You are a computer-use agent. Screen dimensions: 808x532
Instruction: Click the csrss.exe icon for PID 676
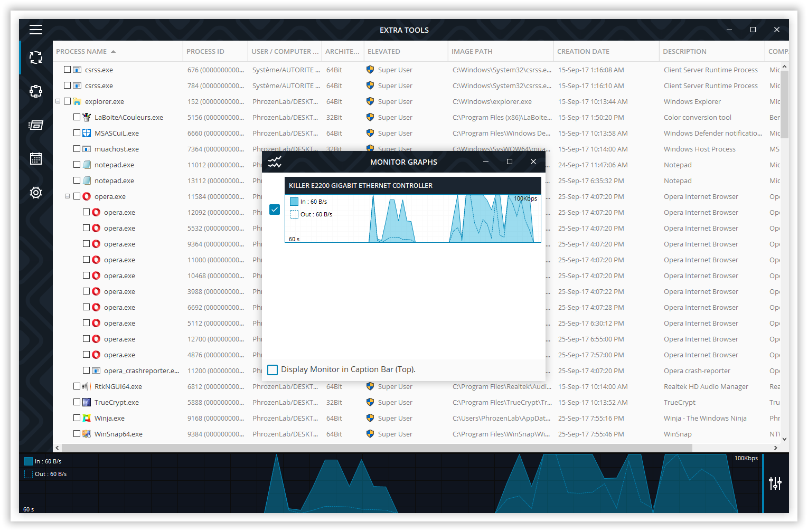click(77, 70)
